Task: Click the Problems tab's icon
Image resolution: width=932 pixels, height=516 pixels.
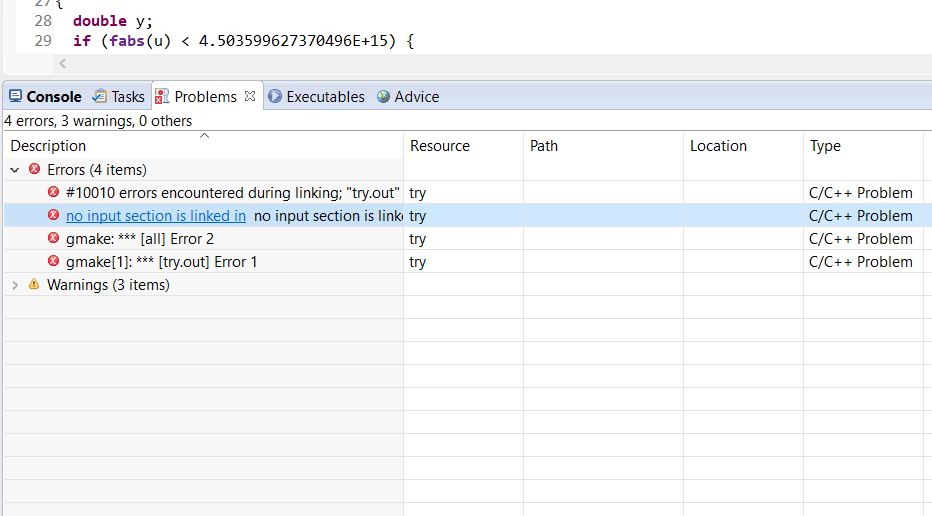Action: pos(162,97)
